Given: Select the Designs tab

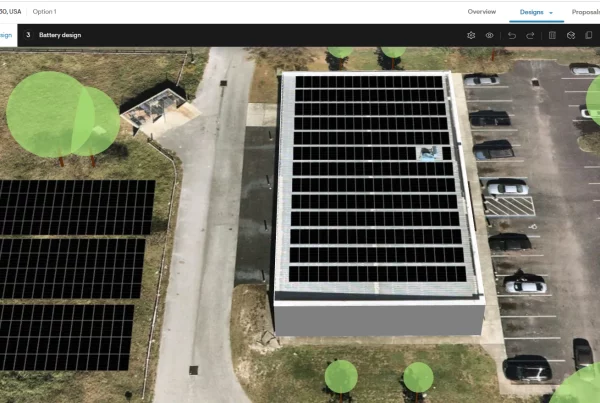Looking at the screenshot, I should (530, 11).
